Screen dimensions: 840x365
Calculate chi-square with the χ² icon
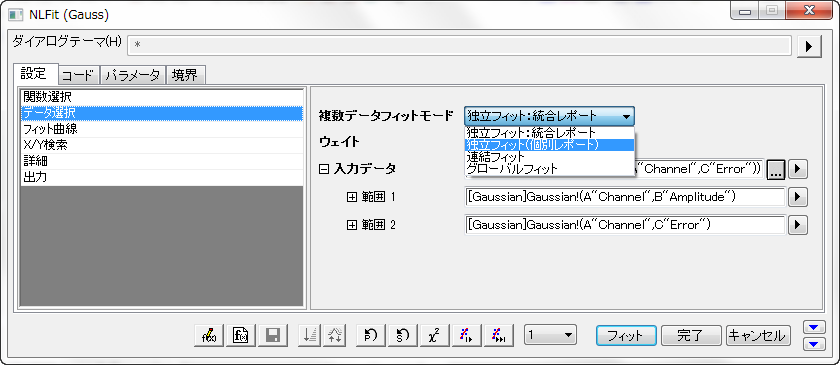click(434, 336)
